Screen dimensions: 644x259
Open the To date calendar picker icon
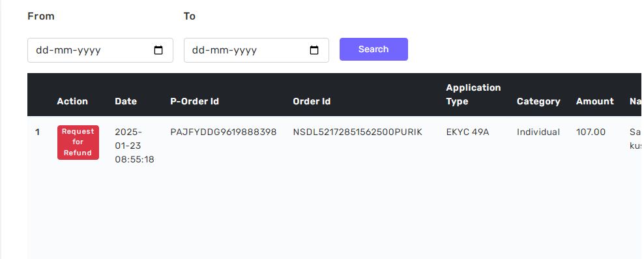314,50
